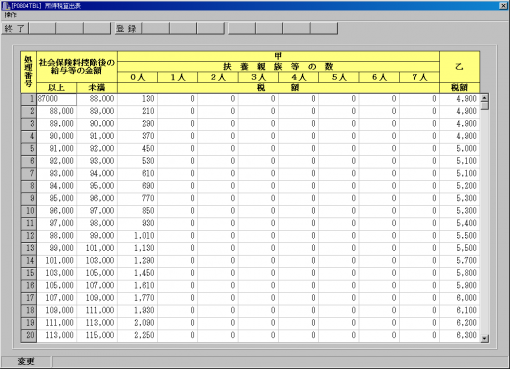Close the window with the X button

[503, 6]
